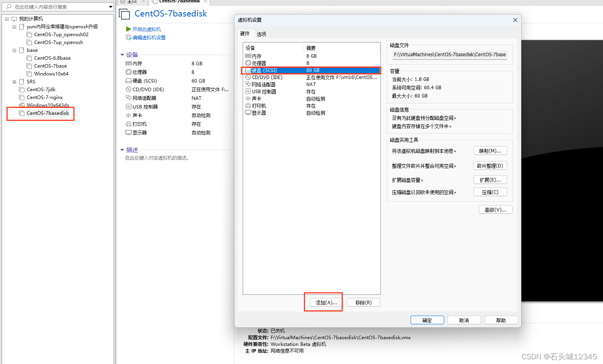Click the printer icon in main window devices

coord(128,124)
